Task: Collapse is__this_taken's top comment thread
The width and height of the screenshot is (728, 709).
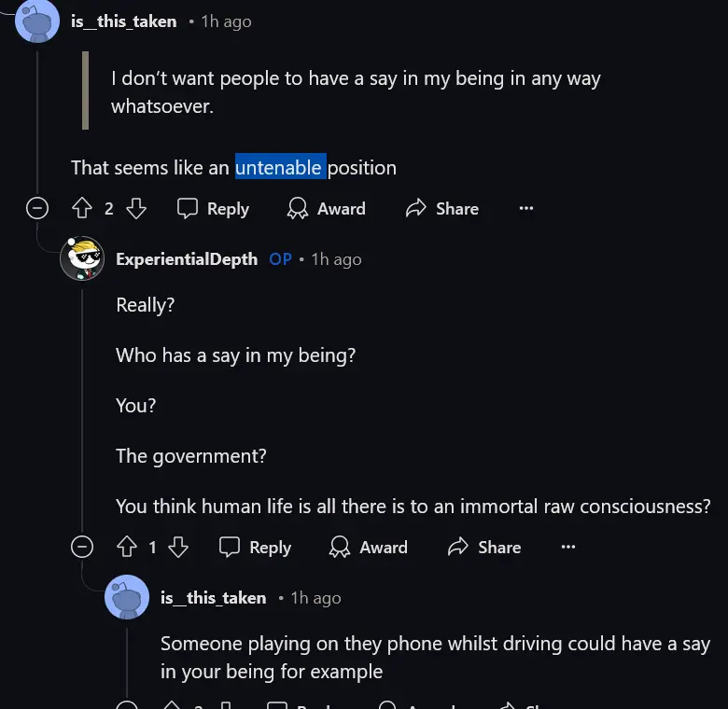Action: pos(37,209)
